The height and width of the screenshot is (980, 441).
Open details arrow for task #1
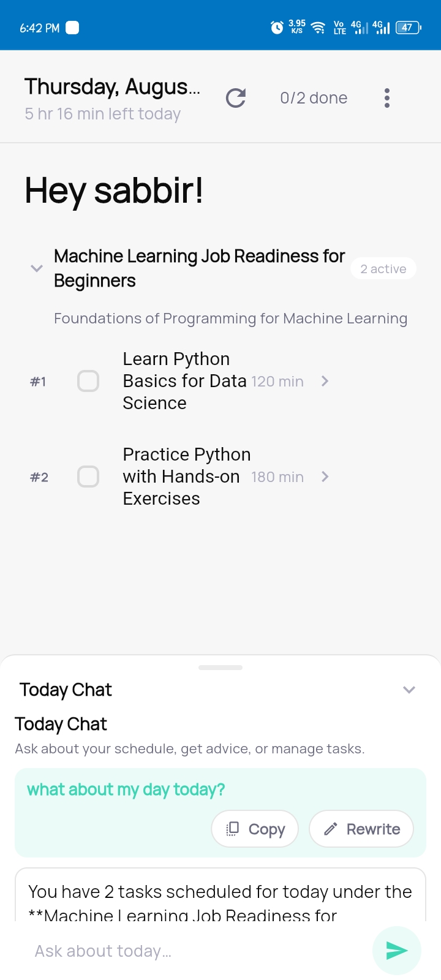coord(325,381)
